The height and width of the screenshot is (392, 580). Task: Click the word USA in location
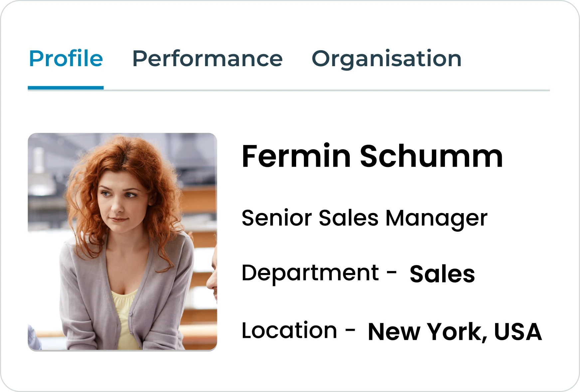pos(518,331)
